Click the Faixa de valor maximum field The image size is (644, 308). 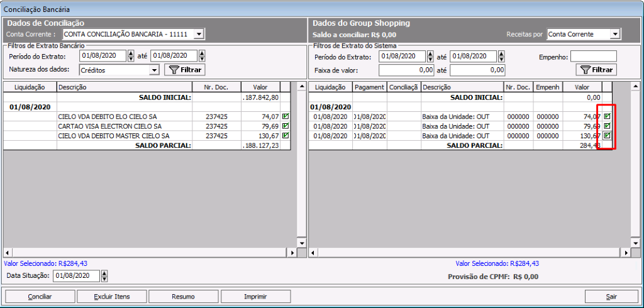click(x=477, y=70)
